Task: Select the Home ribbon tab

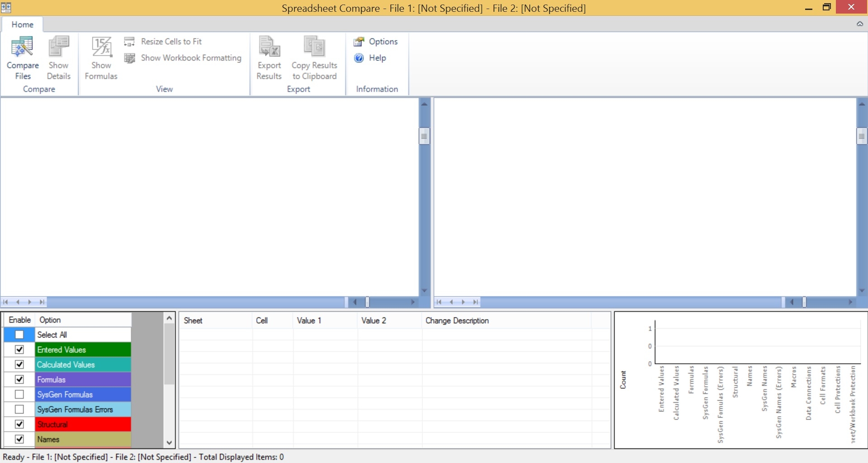Action: pos(22,24)
